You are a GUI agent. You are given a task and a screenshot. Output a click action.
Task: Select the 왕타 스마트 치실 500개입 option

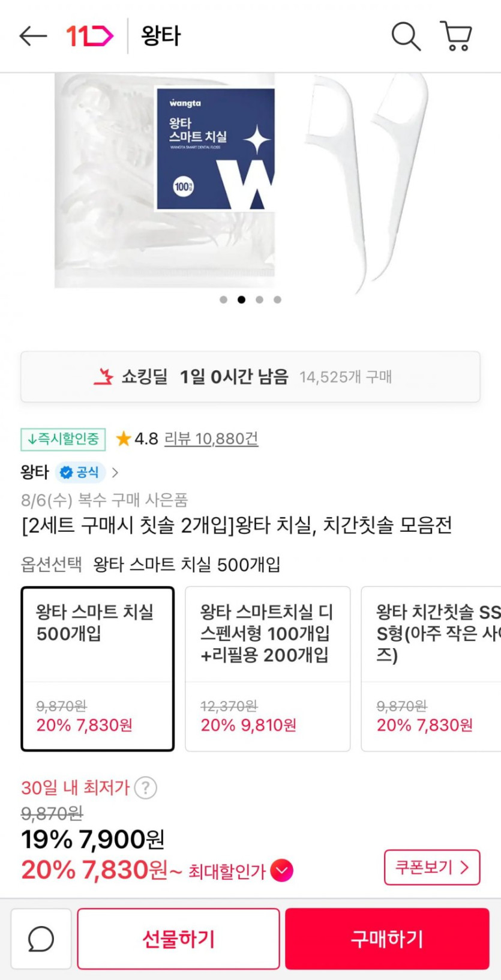[x=98, y=669]
